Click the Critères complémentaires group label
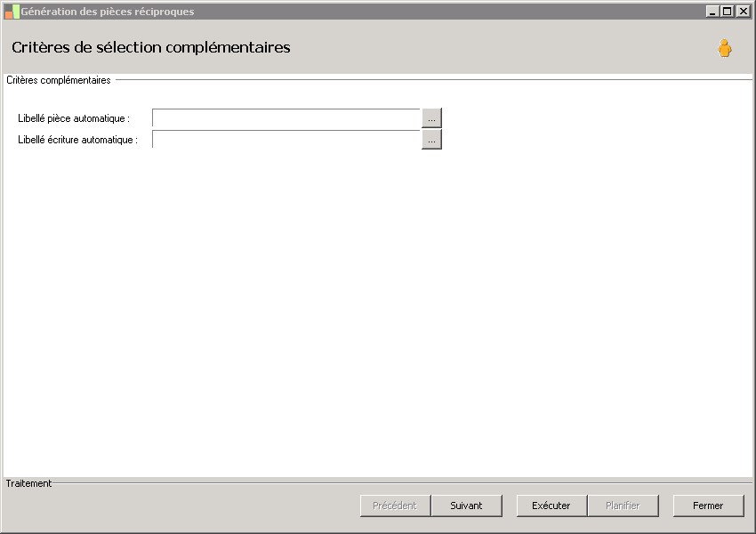The width and height of the screenshot is (756, 534). [59, 80]
